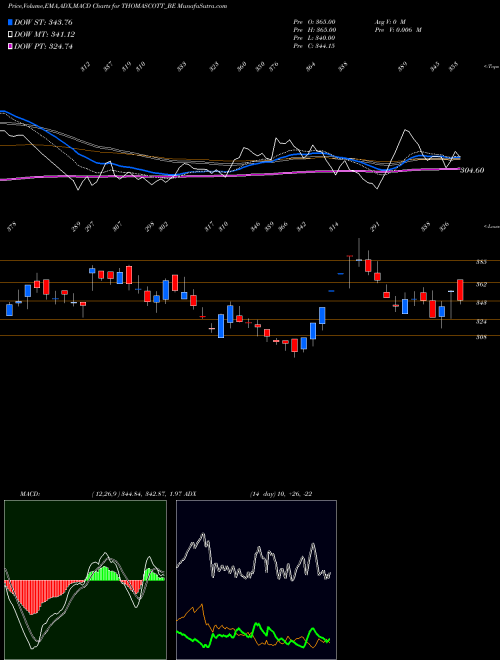
Task: Click the last red candlestick on right
Action: 460,290
